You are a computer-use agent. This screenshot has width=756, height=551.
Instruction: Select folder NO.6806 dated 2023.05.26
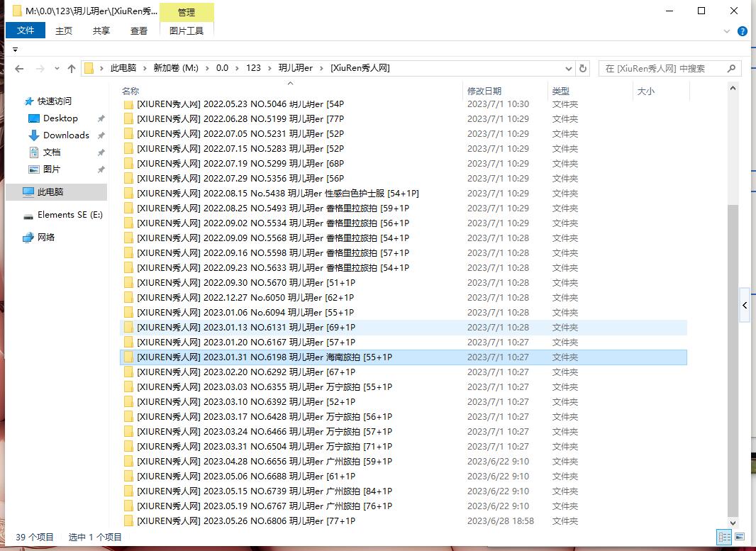pyautogui.click(x=403, y=521)
